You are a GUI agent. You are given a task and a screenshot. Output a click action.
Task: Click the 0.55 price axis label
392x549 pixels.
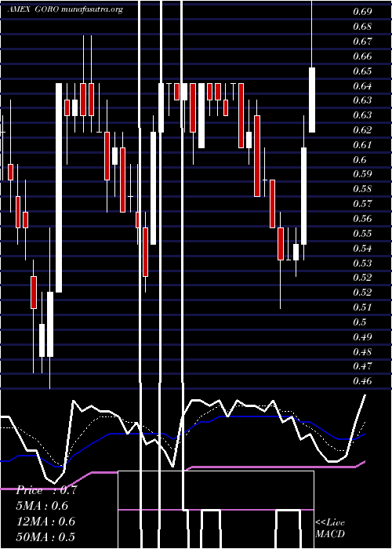click(362, 233)
